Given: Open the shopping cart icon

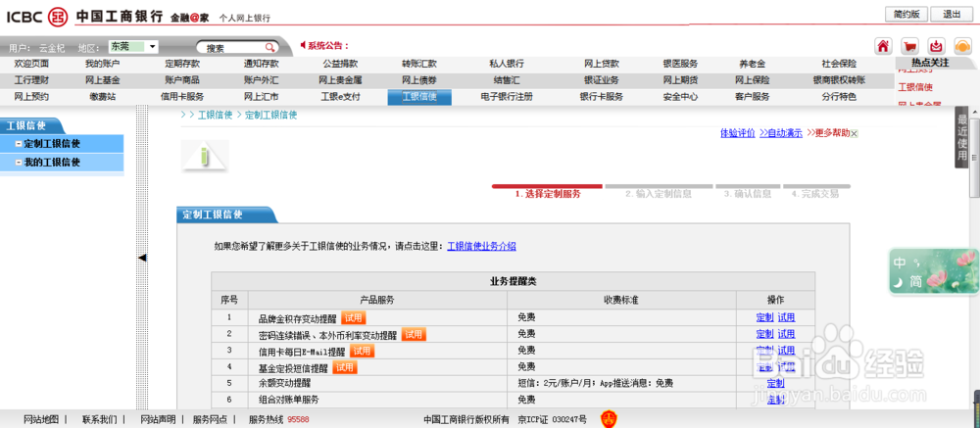Looking at the screenshot, I should (909, 46).
